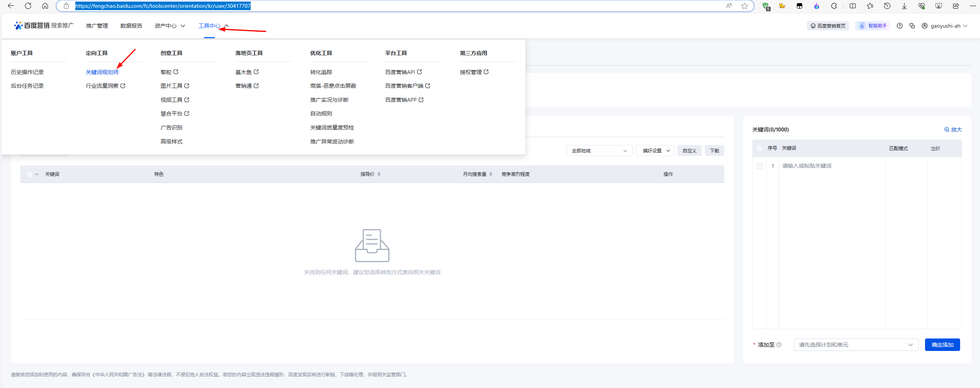The height and width of the screenshot is (388, 980).
Task: Collapse the 工具中心 dropdown menu
Action: [x=214, y=26]
